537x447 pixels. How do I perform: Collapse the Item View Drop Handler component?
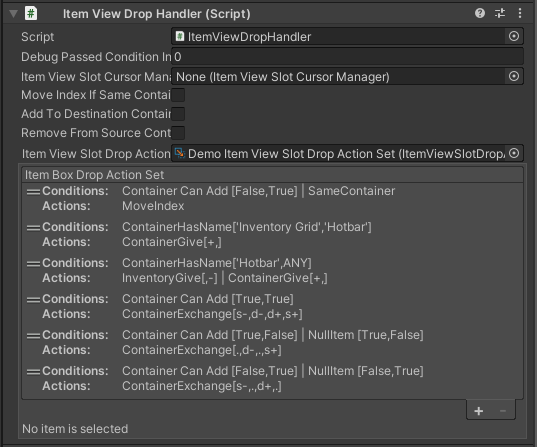click(x=13, y=14)
